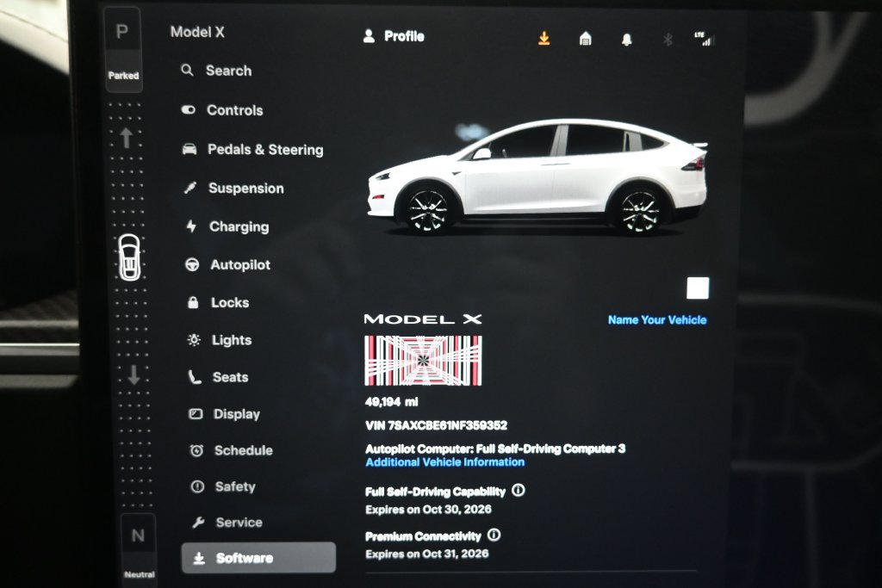Open Pedals & Steering settings
The image size is (882, 588).
click(252, 150)
